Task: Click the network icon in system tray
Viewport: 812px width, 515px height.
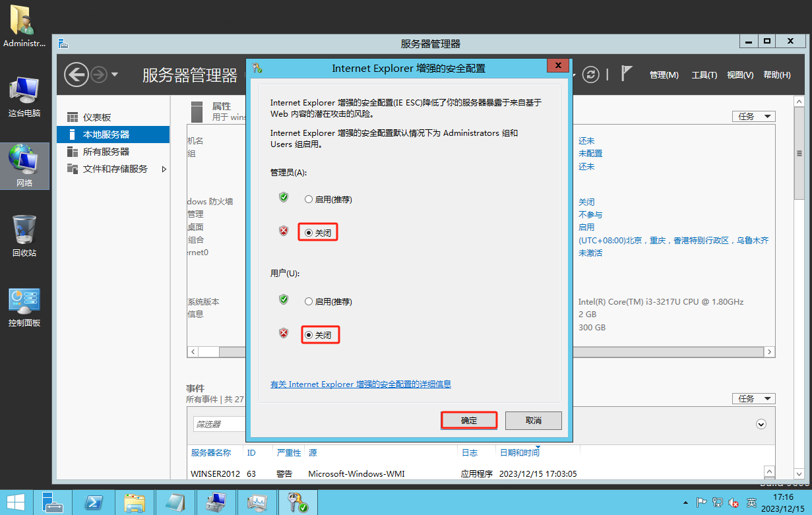Action: pyautogui.click(x=718, y=502)
